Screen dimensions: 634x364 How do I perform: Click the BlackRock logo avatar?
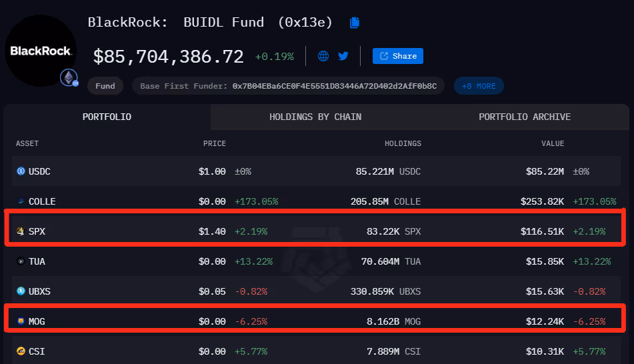41,51
